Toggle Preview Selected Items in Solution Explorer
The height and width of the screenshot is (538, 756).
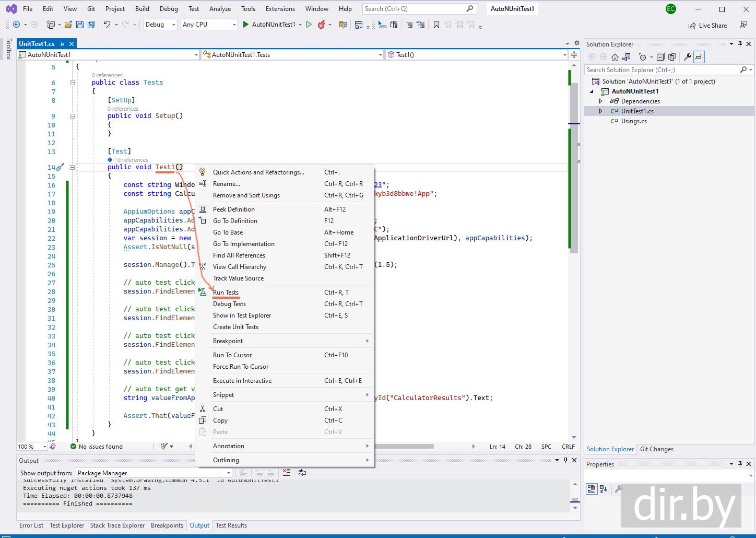coord(699,57)
